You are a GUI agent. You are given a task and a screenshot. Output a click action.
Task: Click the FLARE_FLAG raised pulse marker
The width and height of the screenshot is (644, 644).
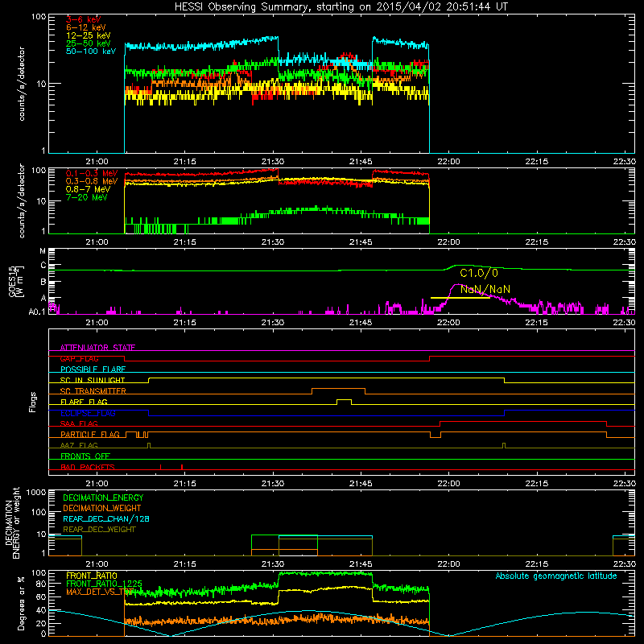(x=345, y=401)
